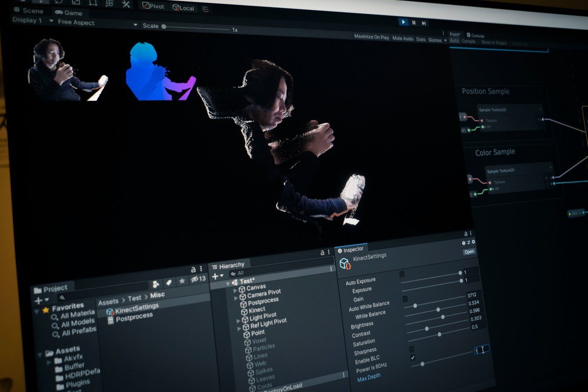The height and width of the screenshot is (392, 588).
Task: Click the Project panel lock icon
Action: pyautogui.click(x=193, y=269)
